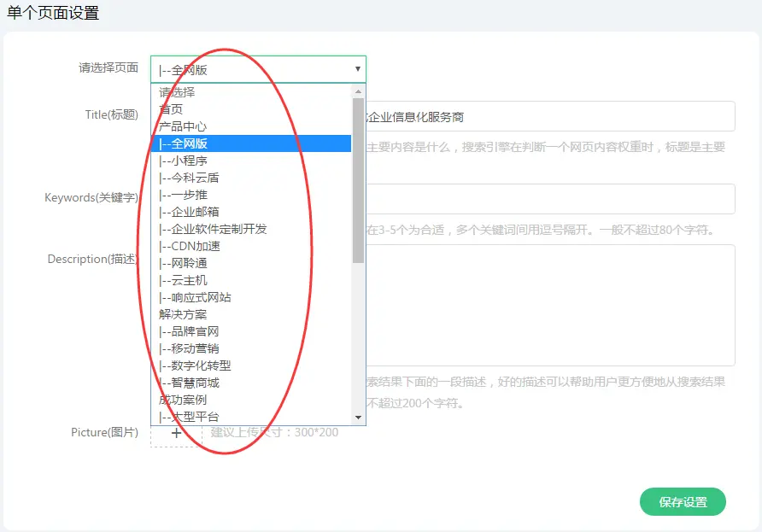Image resolution: width=762 pixels, height=532 pixels.
Task: Click the plus icon to upload picture
Action: pos(177,434)
